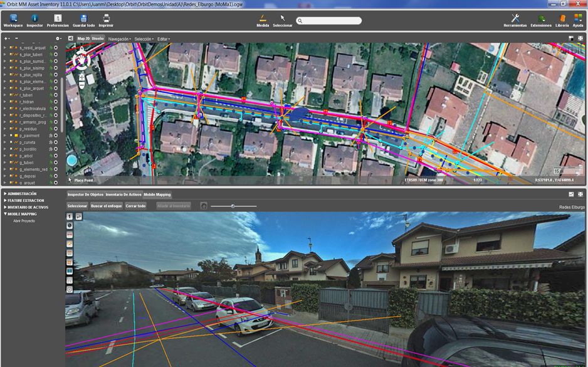588x367 pixels.
Task: Click the Buscar el enfoque button
Action: click(x=107, y=206)
